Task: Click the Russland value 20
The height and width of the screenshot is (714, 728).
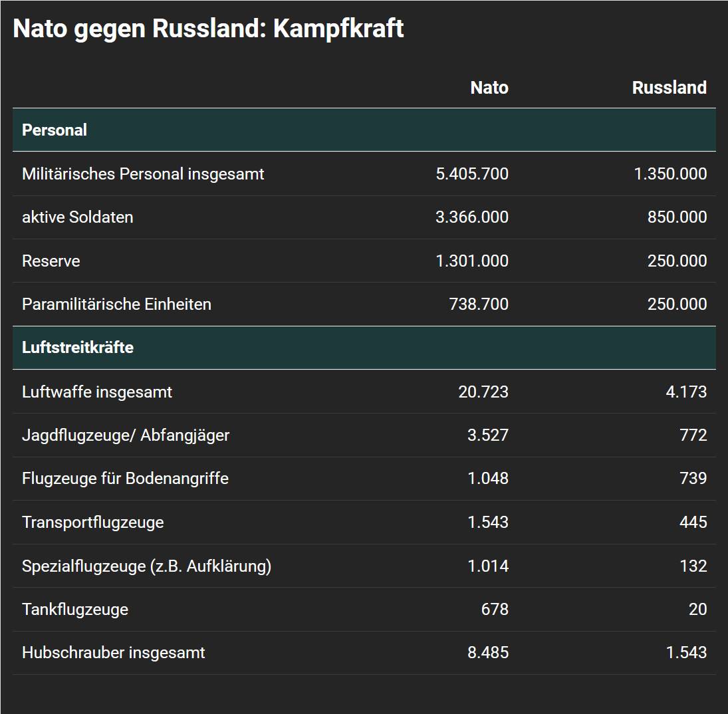Action: click(x=698, y=610)
